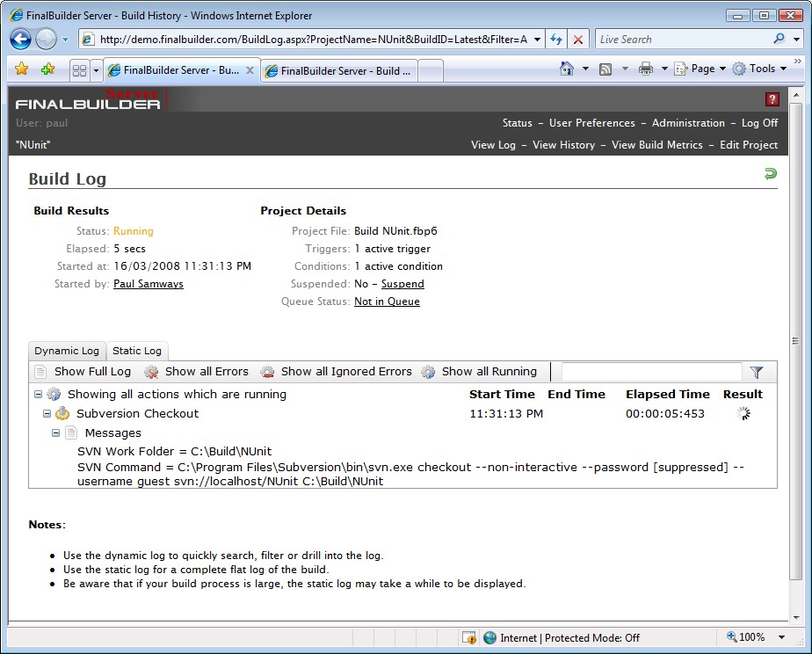Open the search provider dropdown arrow
Image resolution: width=812 pixels, height=654 pixels.
click(x=796, y=39)
